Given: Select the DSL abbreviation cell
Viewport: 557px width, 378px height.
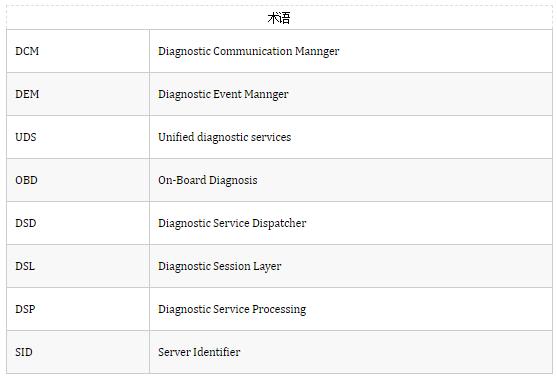Looking at the screenshot, I should coord(78,266).
